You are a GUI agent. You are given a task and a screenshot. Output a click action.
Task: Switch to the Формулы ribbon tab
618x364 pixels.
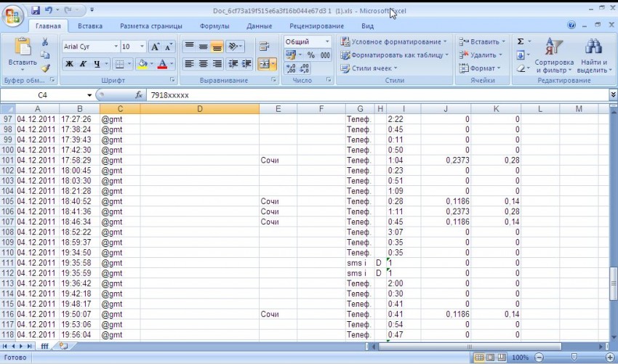click(214, 26)
